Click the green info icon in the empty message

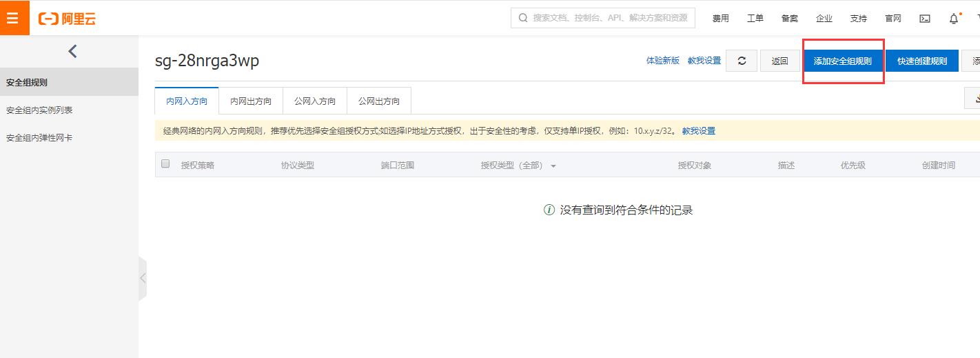click(549, 210)
